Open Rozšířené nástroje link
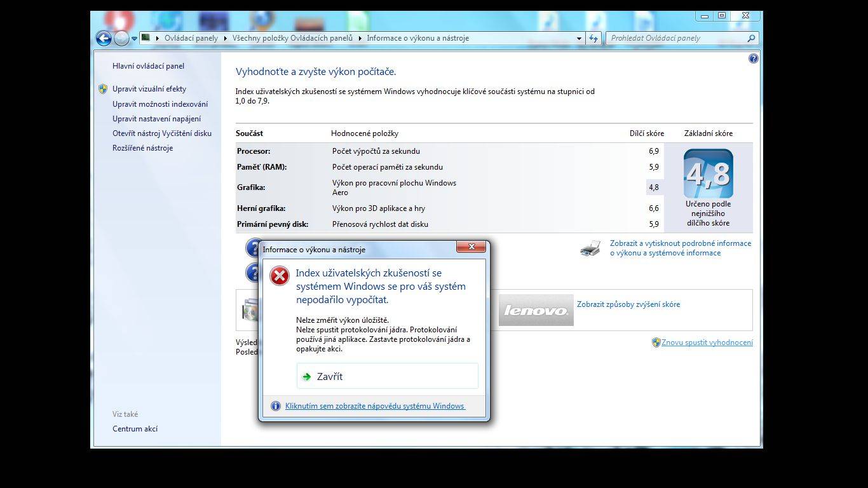The height and width of the screenshot is (488, 868). pyautogui.click(x=142, y=148)
